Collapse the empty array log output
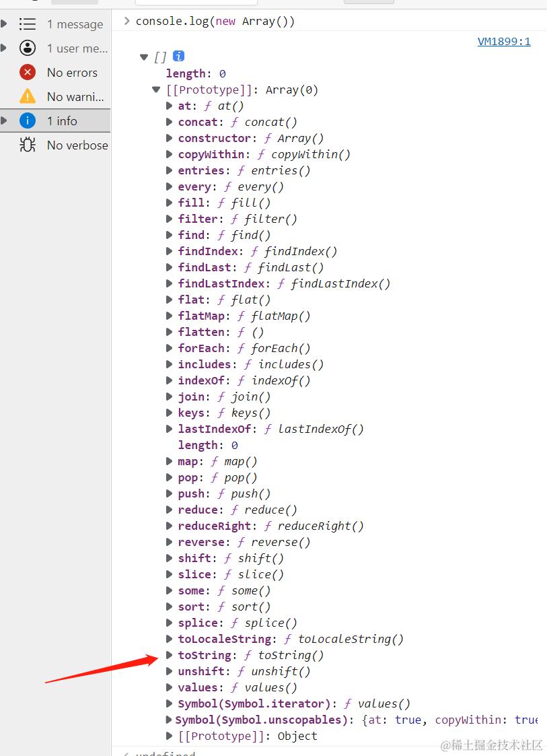 (x=144, y=57)
